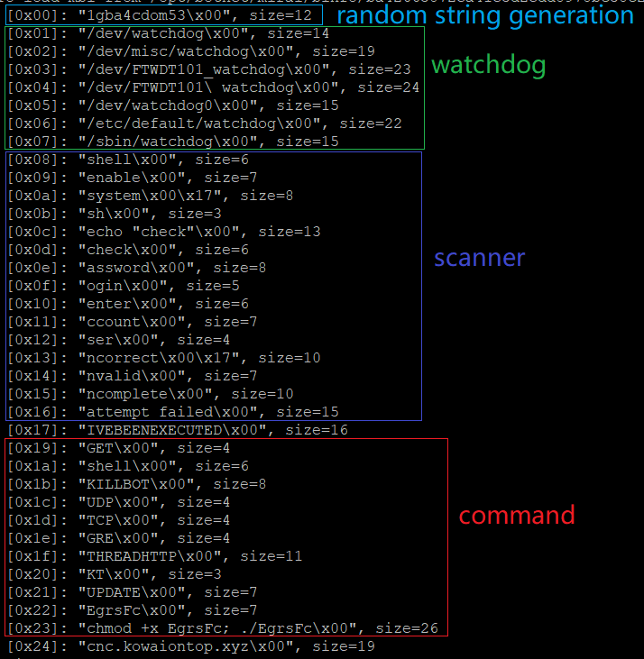Click the /etc/default/watchdog path line
Image resolution: width=644 pixels, height=659 pixels.
[x=205, y=124]
